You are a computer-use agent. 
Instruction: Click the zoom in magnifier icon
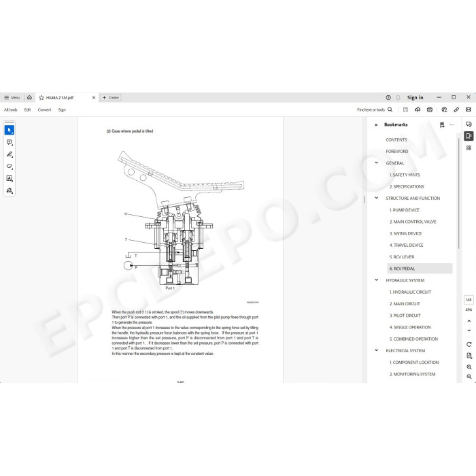tap(469, 367)
